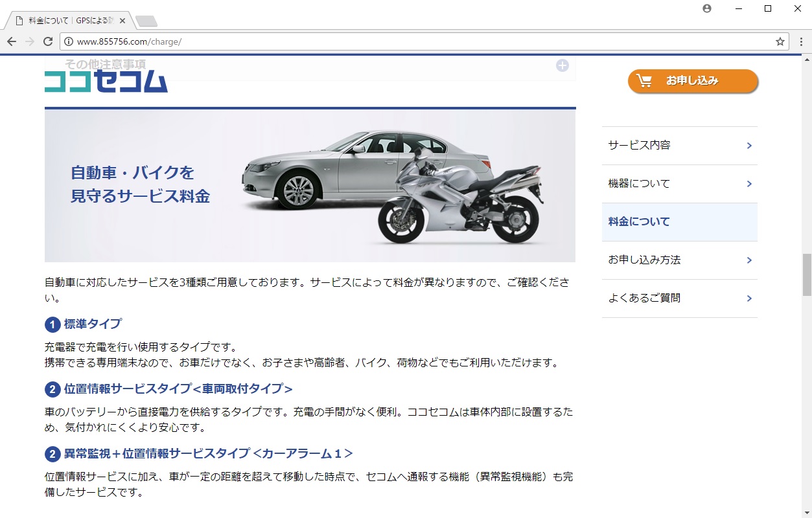Click the scrollbar down arrow
The width and height of the screenshot is (812, 518).
tap(807, 513)
